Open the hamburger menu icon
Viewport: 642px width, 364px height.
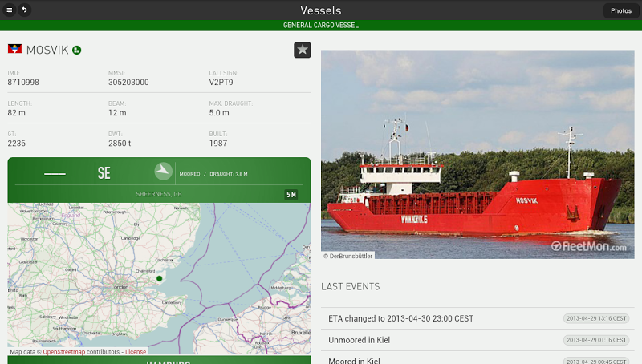click(9, 10)
